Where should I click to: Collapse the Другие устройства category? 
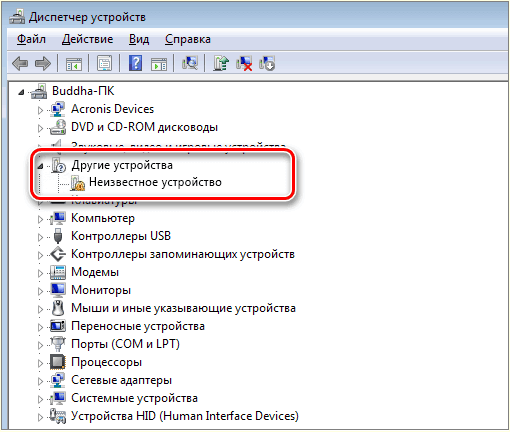tap(40, 166)
